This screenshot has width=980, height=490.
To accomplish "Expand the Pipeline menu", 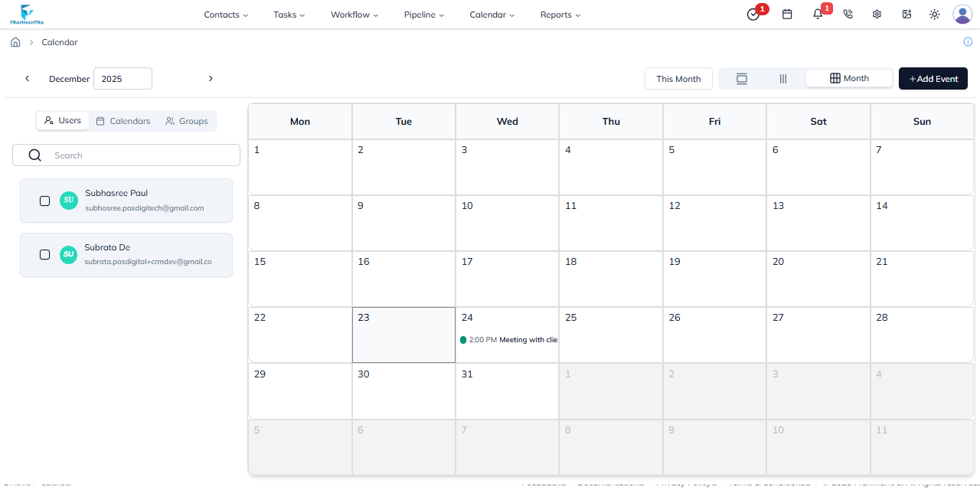I will tap(424, 15).
